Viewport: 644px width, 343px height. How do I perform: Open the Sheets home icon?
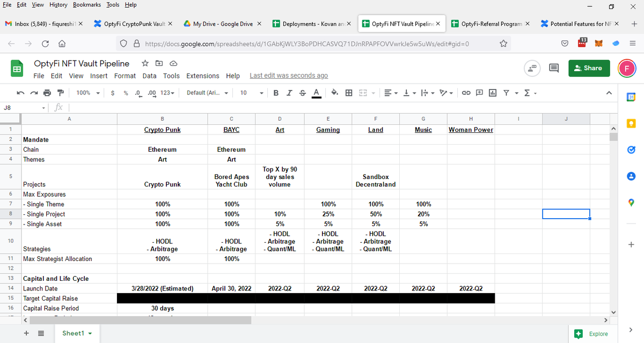(17, 69)
